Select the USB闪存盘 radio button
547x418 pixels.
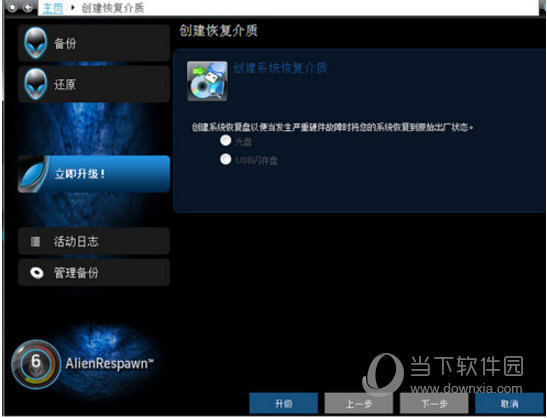point(226,159)
